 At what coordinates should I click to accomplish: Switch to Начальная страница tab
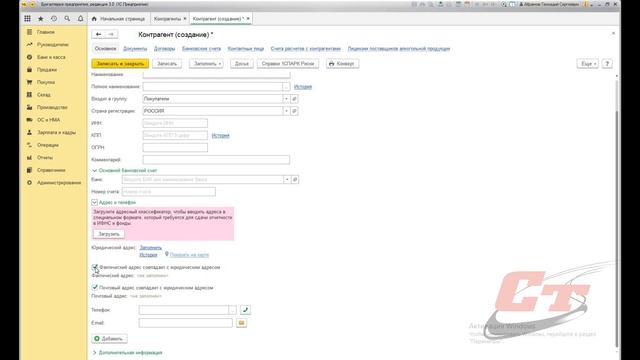tap(118, 19)
